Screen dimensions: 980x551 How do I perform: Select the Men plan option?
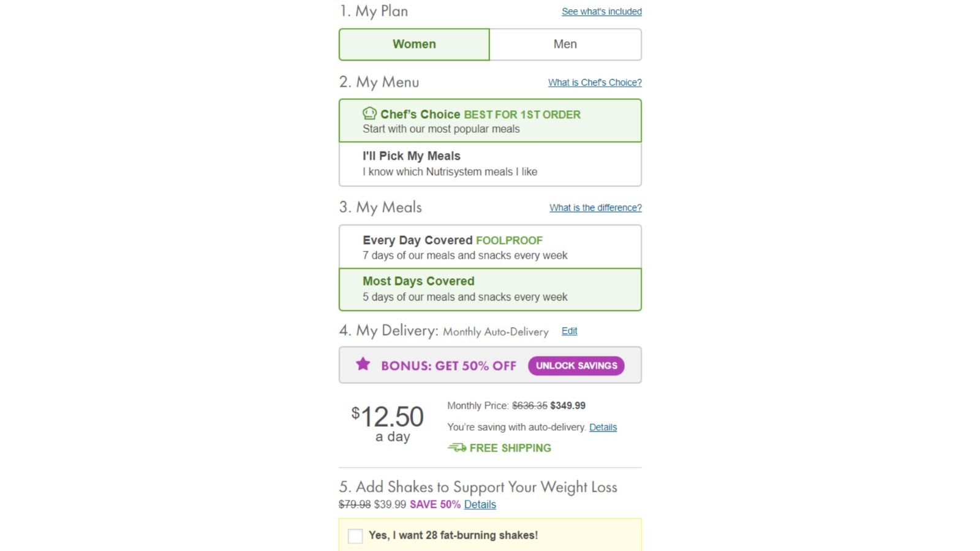click(565, 44)
